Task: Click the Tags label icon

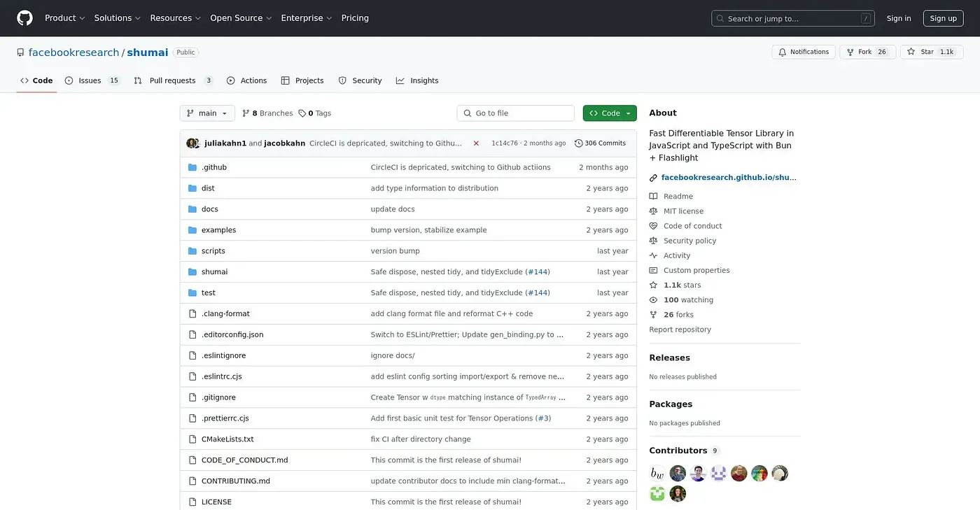Action: point(302,113)
